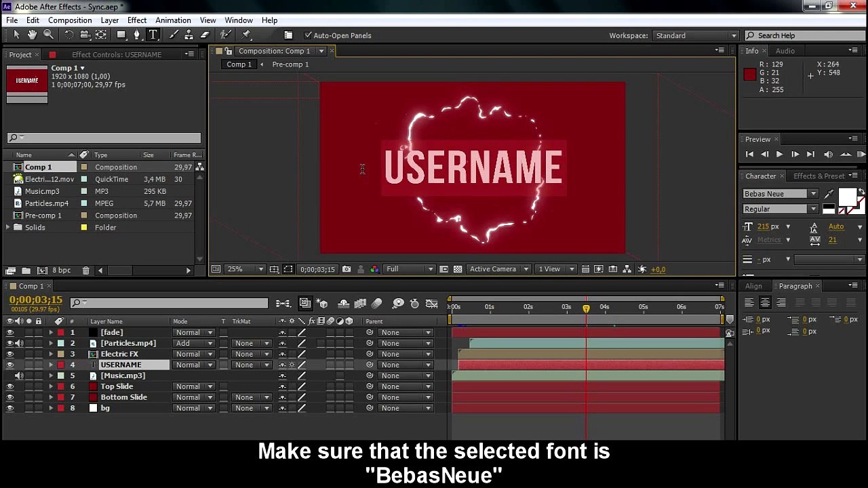Expand the USERNAME layer properties triangle
868x488 pixels.
click(x=51, y=365)
